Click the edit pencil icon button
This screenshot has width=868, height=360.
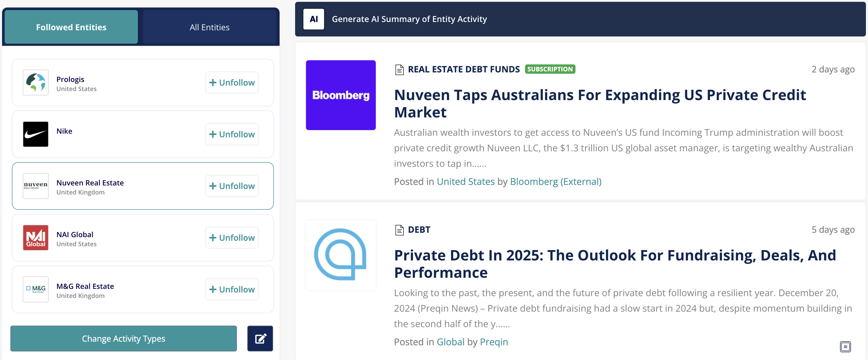click(x=260, y=339)
